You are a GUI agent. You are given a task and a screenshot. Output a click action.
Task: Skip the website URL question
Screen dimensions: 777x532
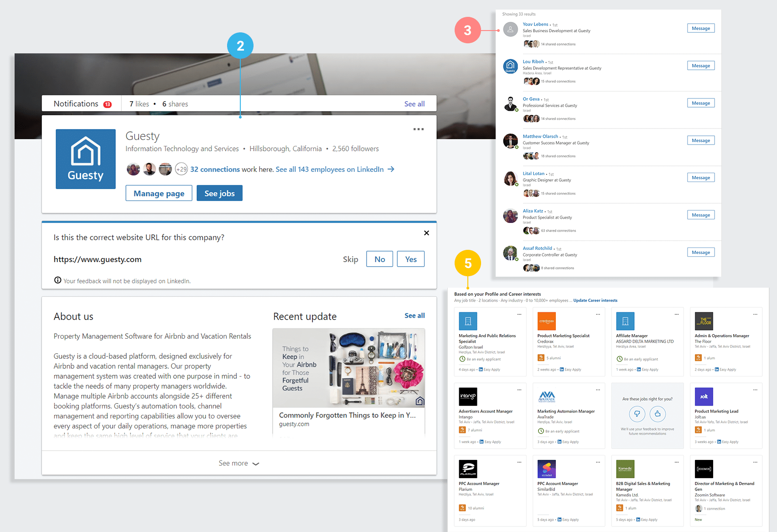[350, 259]
